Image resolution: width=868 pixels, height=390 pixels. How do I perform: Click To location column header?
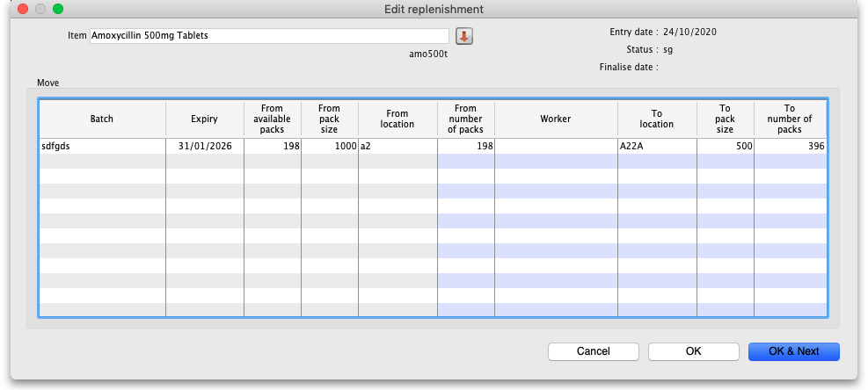coord(656,119)
